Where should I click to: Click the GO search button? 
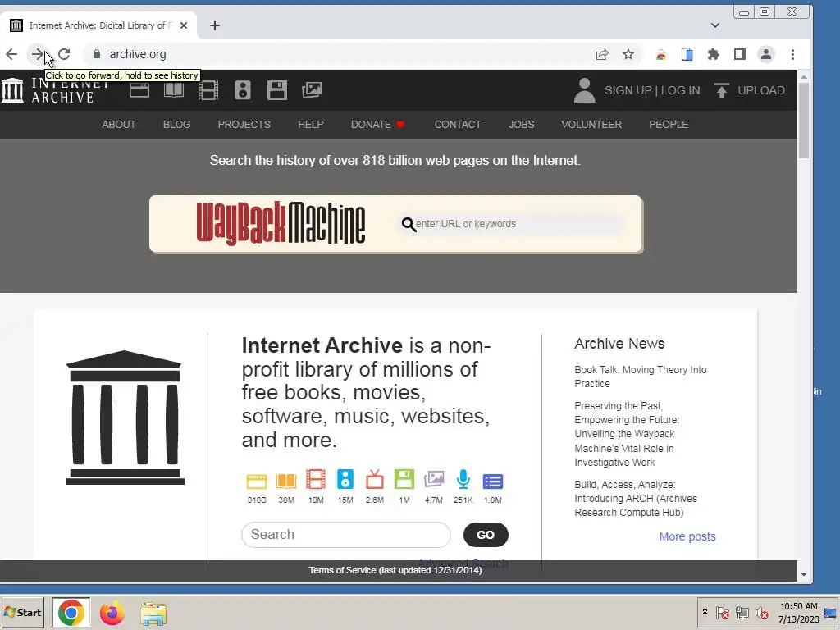pyautogui.click(x=486, y=535)
